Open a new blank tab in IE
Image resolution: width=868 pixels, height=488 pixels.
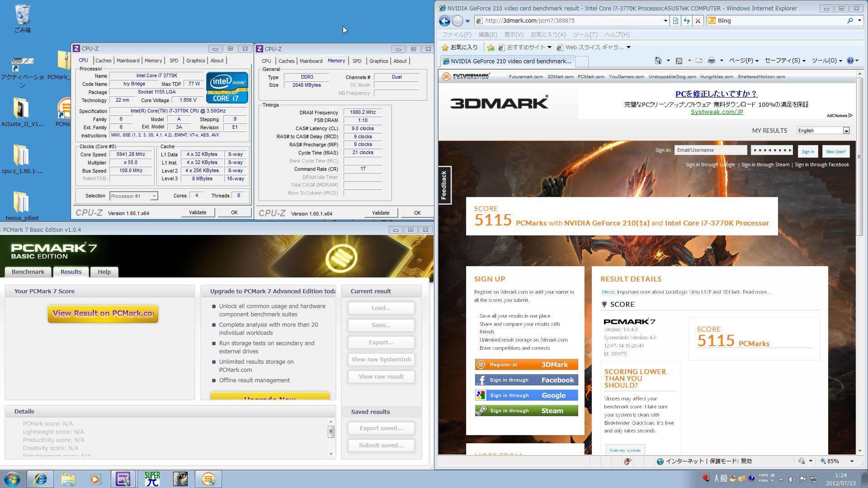tap(582, 61)
